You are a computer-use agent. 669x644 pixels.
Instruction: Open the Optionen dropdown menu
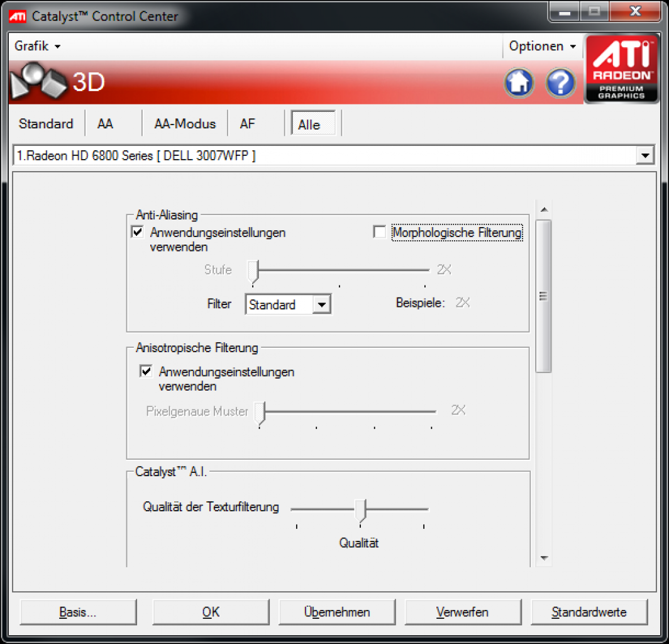click(x=542, y=46)
